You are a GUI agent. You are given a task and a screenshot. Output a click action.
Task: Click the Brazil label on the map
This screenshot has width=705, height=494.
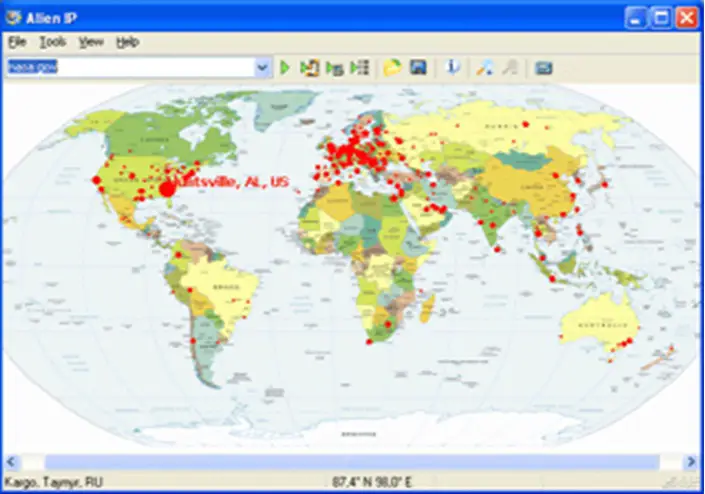[x=226, y=287]
